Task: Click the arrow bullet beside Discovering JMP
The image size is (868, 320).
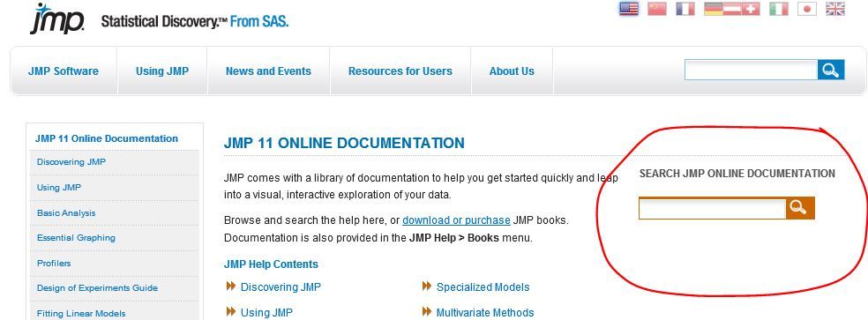Action: coord(231,287)
